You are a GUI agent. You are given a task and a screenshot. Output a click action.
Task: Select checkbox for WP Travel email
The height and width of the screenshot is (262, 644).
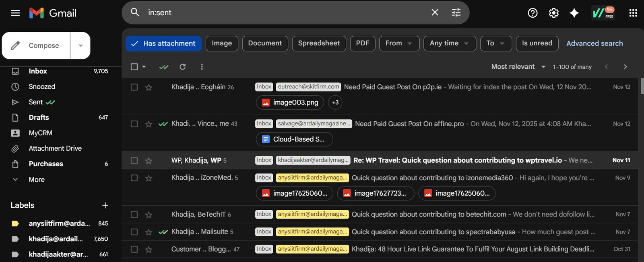134,160
